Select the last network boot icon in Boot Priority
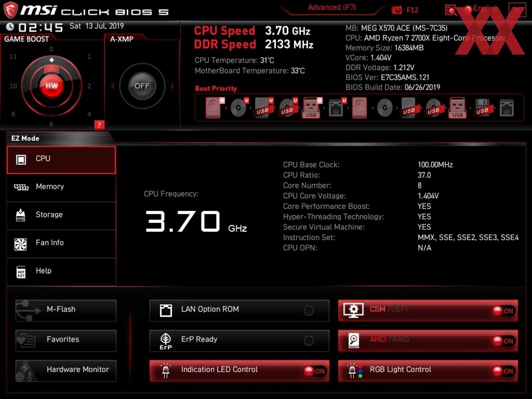Viewport: 532px width, 399px height. pos(507,108)
